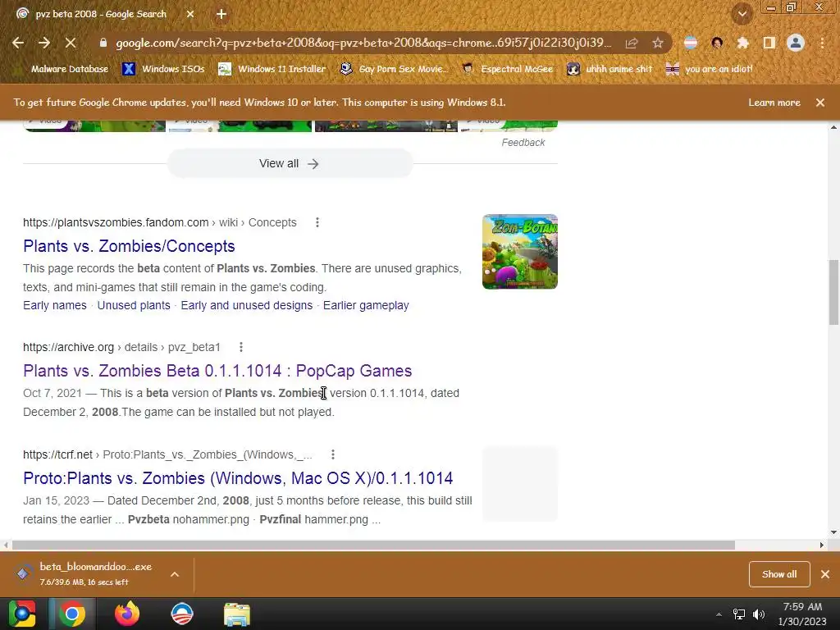
Task: Click the Chrome taskbar icon
Action: coord(72,614)
